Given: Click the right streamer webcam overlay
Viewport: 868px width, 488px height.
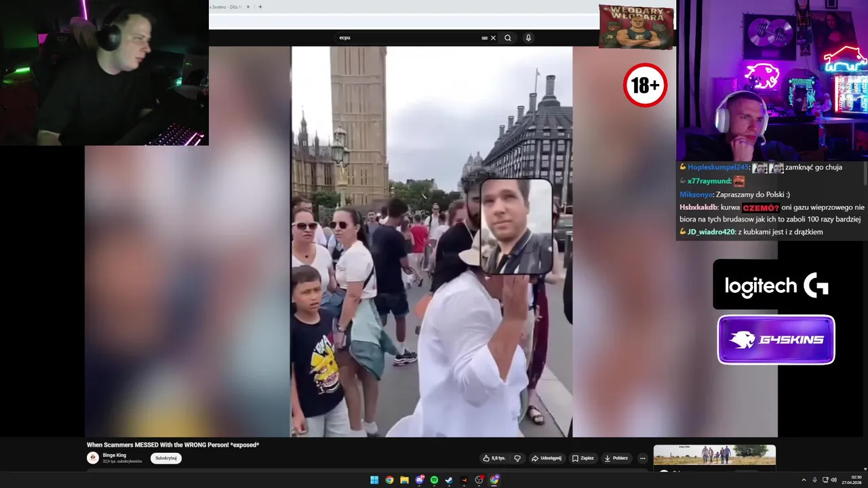Looking at the screenshot, I should [772, 81].
